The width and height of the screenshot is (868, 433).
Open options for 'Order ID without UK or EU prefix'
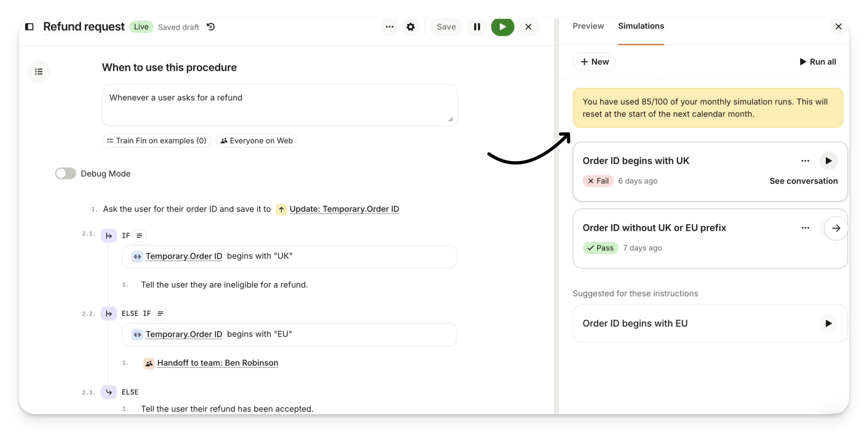tap(805, 228)
